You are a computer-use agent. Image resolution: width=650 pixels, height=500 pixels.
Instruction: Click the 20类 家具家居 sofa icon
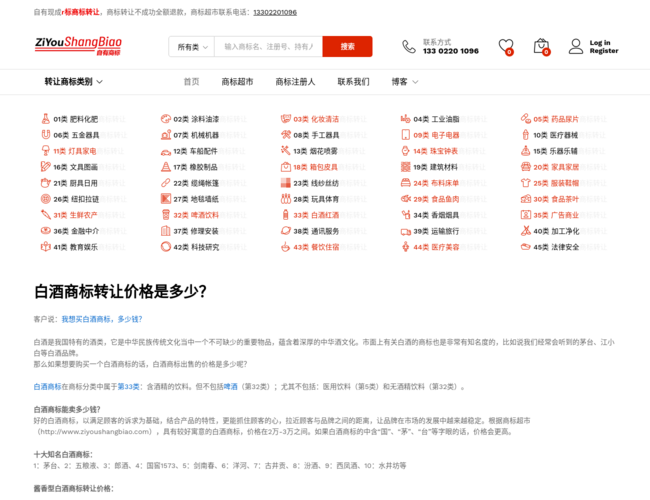tap(526, 167)
